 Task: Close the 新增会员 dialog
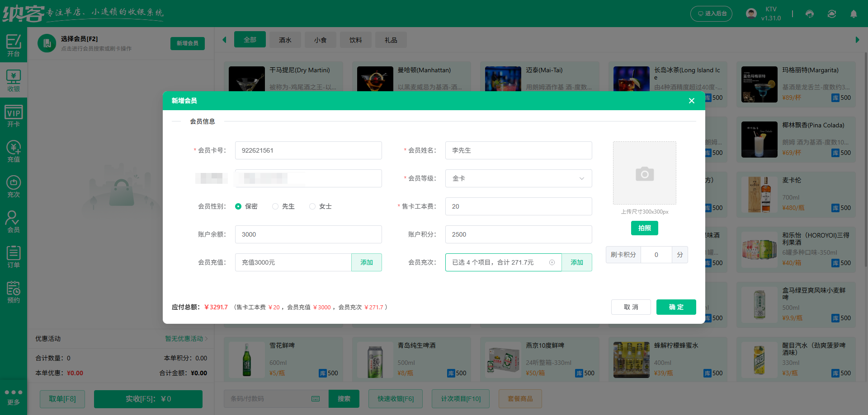(691, 101)
